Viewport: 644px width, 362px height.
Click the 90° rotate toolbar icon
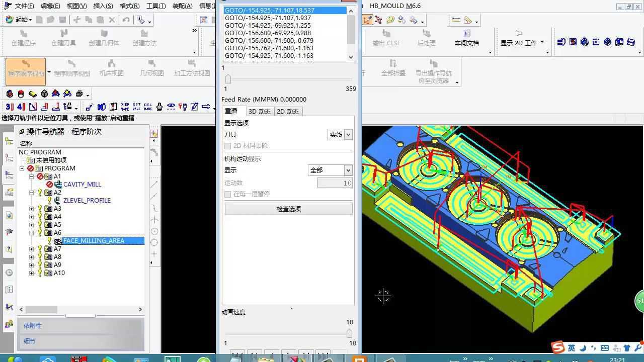101,107
